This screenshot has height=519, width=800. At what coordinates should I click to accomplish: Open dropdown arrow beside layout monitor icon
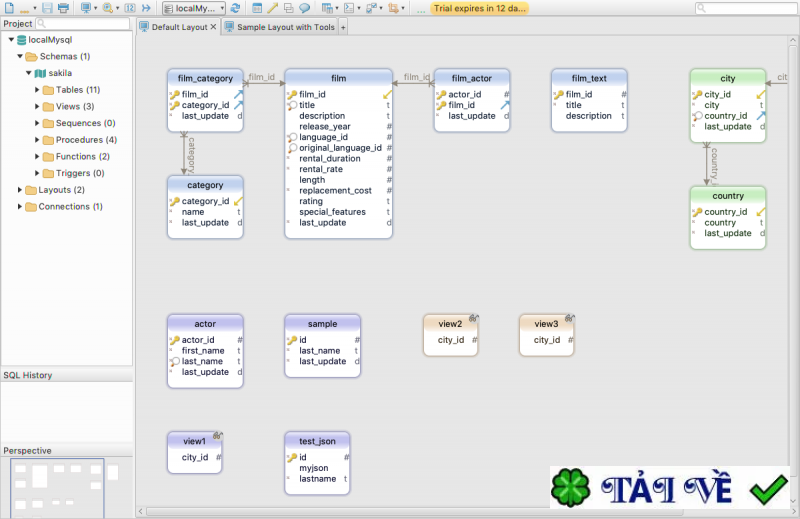point(95,8)
